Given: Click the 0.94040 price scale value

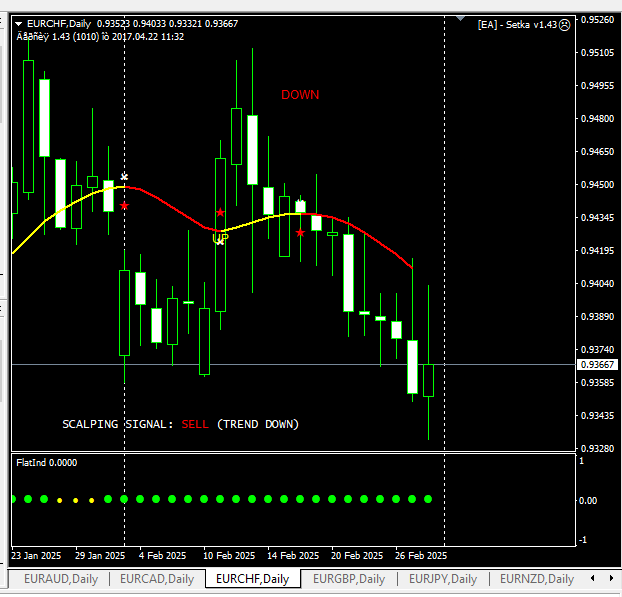Looking at the screenshot, I should point(597,284).
